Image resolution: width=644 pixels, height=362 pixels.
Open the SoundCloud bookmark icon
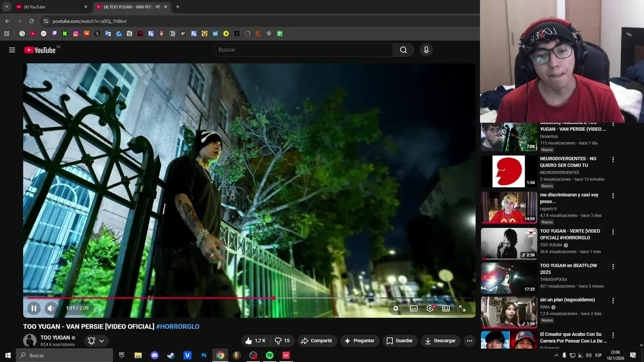point(87,34)
